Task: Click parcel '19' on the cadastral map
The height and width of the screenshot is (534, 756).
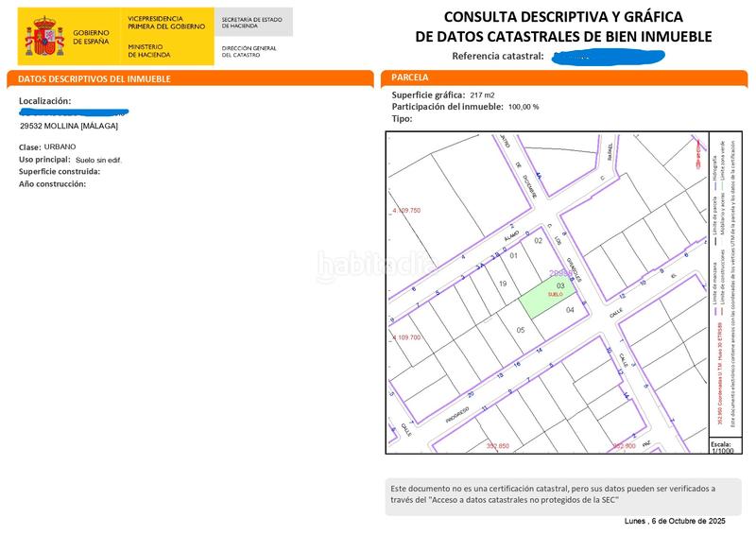Action: [503, 284]
